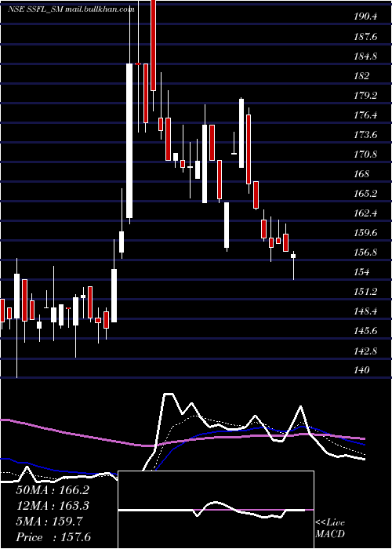Select the 182 price axis label
This screenshot has width=392, height=549.
coord(361,75)
